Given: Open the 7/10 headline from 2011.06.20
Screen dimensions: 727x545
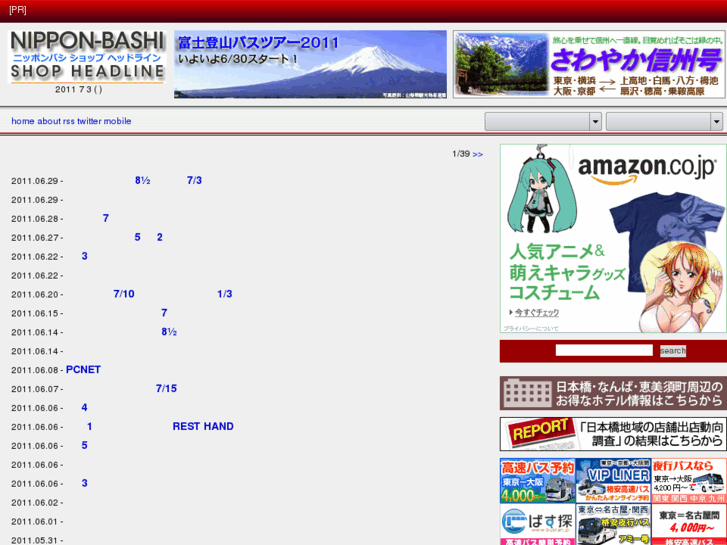Looking at the screenshot, I should (x=124, y=294).
